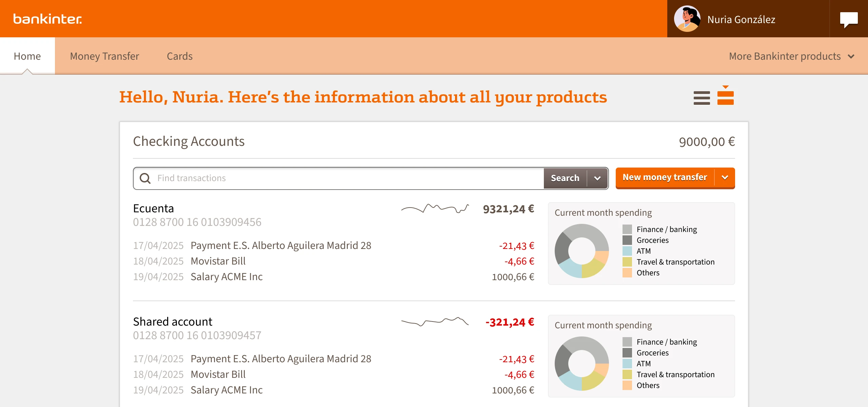The height and width of the screenshot is (407, 868).
Task: Switch to list view layout icon
Action: (x=702, y=98)
